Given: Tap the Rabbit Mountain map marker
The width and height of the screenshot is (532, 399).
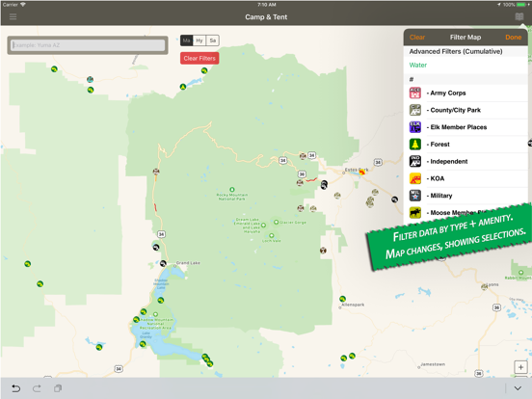Looking at the screenshot, I should click(x=520, y=273).
